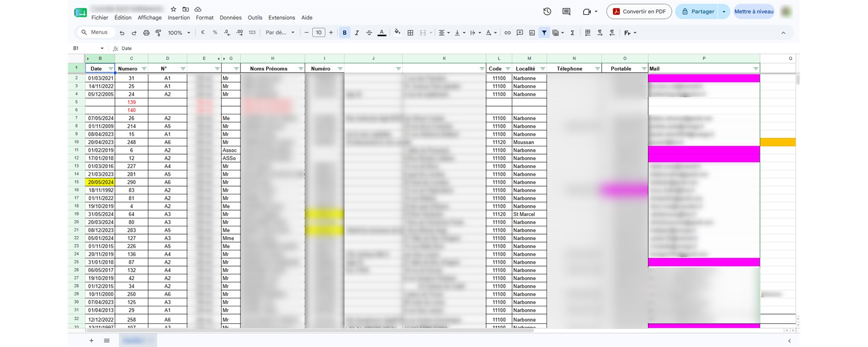Image resolution: width=868 pixels, height=347 pixels.
Task: Open the zoom 100% dropdown
Action: [x=179, y=33]
